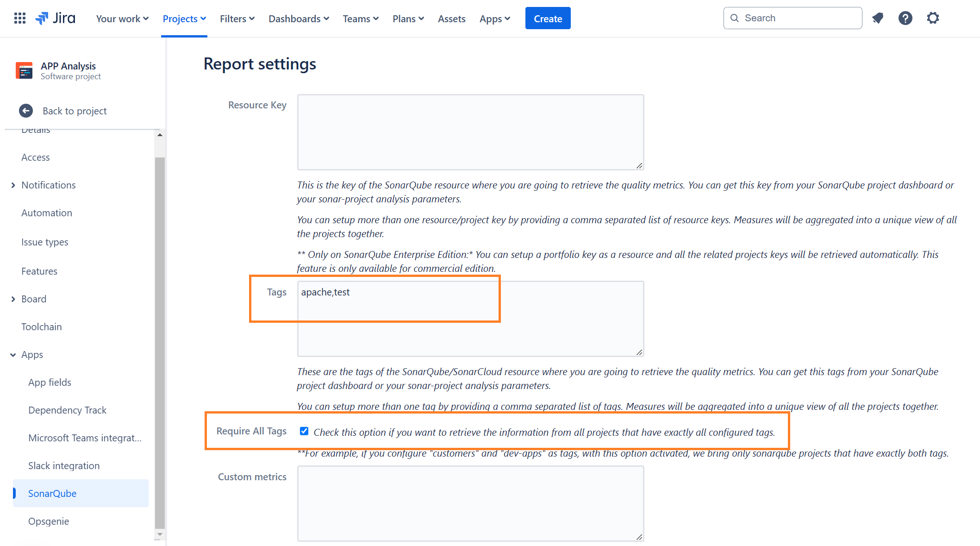The height and width of the screenshot is (546, 980).
Task: Open Toolchain in the sidebar
Action: (x=42, y=326)
